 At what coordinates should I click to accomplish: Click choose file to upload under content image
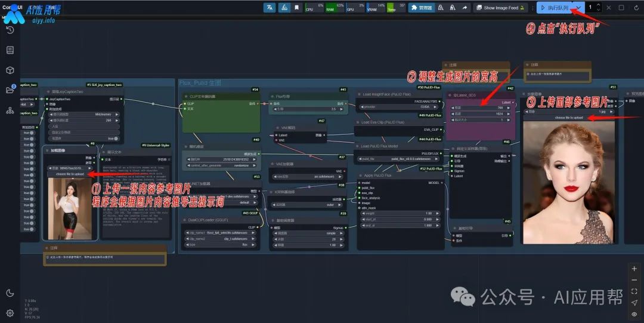70,174
